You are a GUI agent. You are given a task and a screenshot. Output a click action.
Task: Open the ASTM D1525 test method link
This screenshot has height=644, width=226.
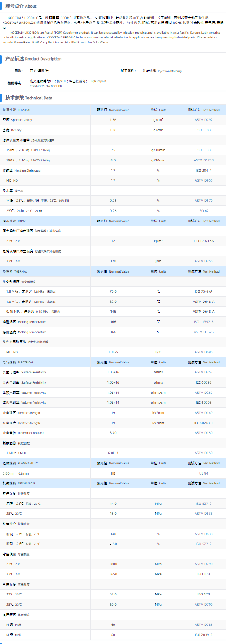pos(203,332)
